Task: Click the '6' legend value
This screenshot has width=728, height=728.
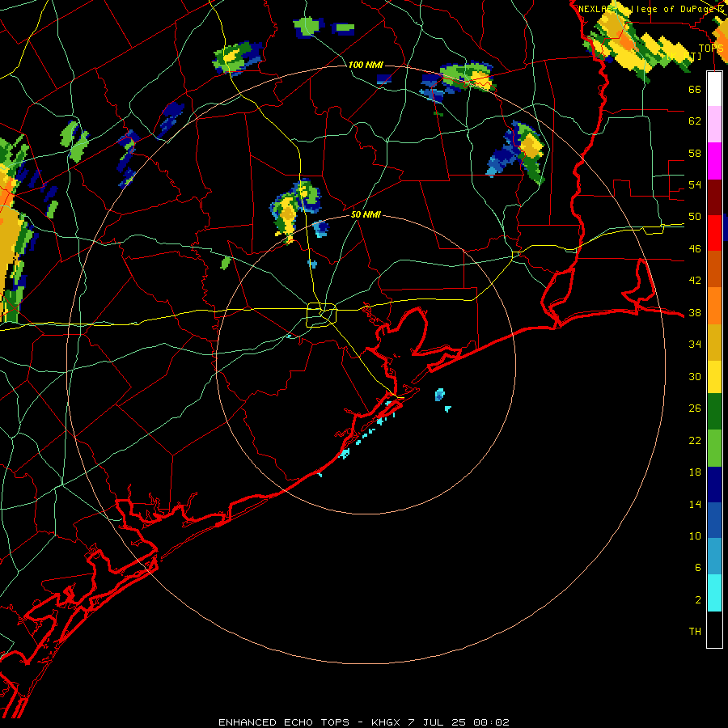Action: (x=698, y=568)
